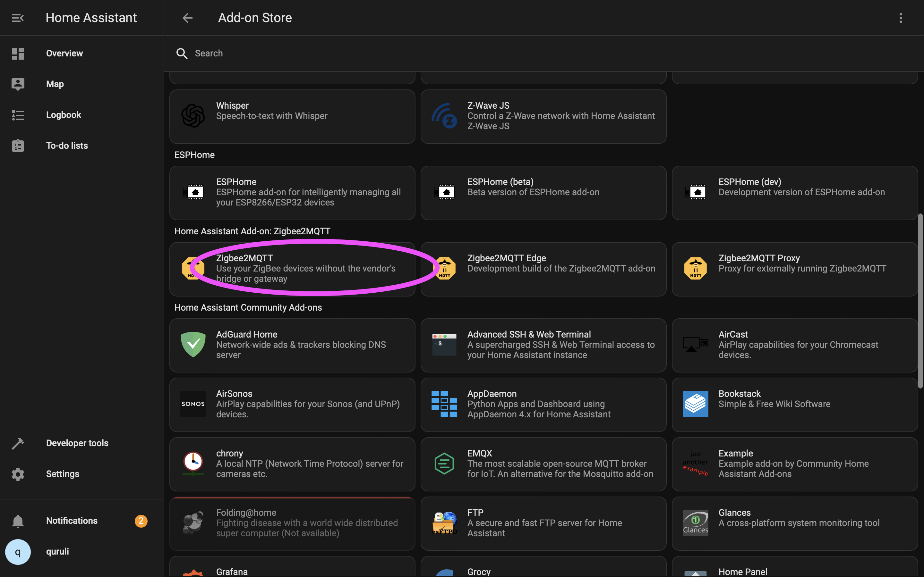Open the Logbook from the sidebar
Viewport: 924px width, 577px height.
click(x=64, y=115)
